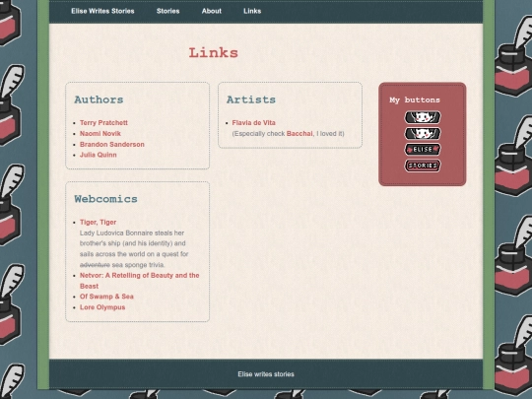This screenshot has width=532, height=399.
Task: Click the Authors section heading
Action: [99, 100]
